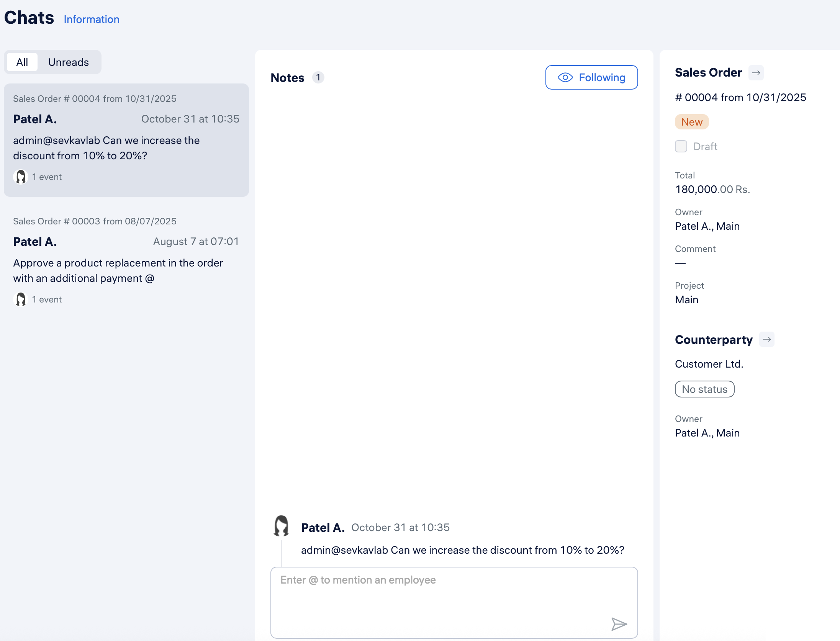Click the New status label
This screenshot has width=840, height=641.
click(x=692, y=122)
